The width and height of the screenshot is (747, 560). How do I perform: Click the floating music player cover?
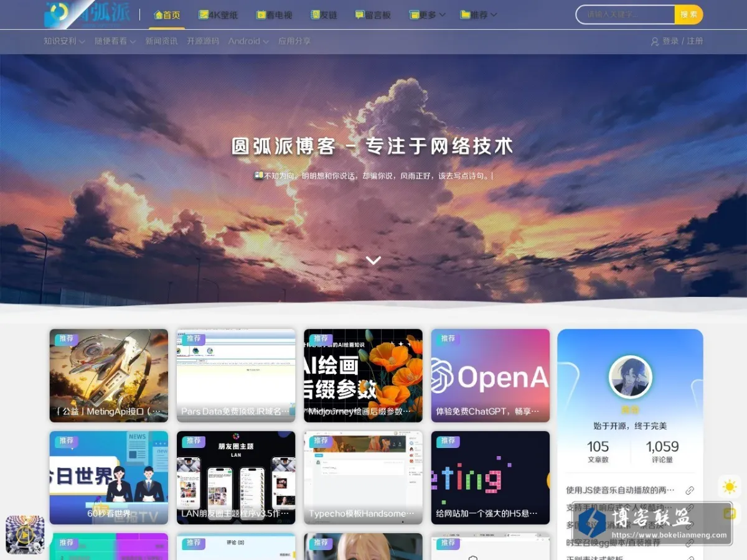(25, 534)
